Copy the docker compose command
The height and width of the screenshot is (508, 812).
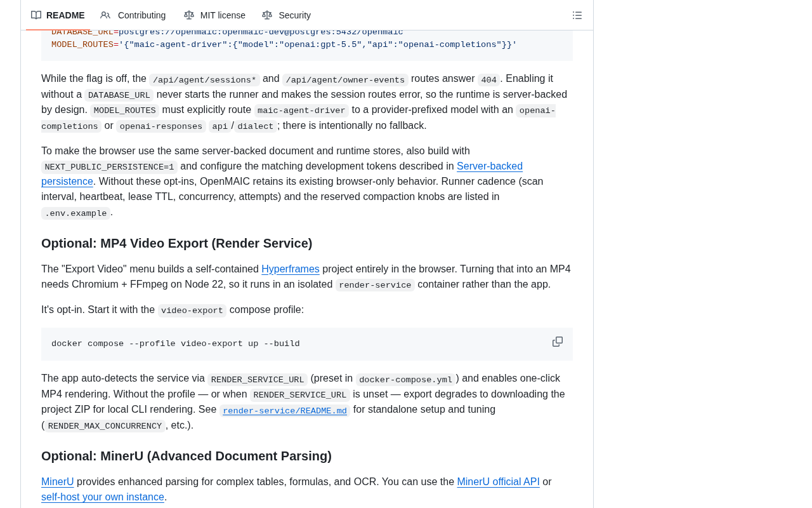[558, 342]
